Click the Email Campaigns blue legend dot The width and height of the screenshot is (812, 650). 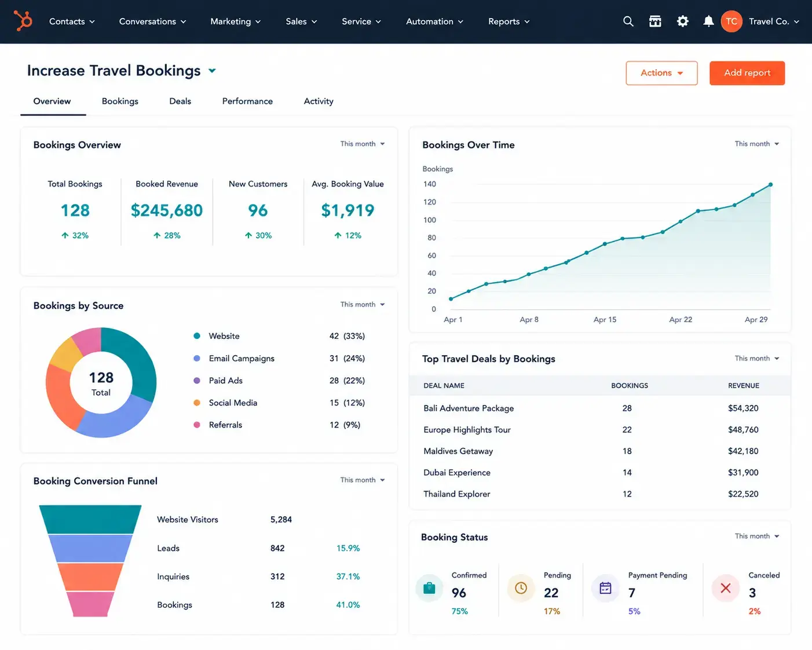[197, 358]
